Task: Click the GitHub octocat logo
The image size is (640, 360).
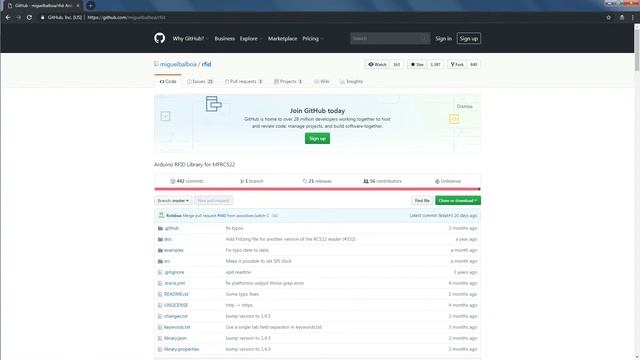Action: [x=160, y=38]
